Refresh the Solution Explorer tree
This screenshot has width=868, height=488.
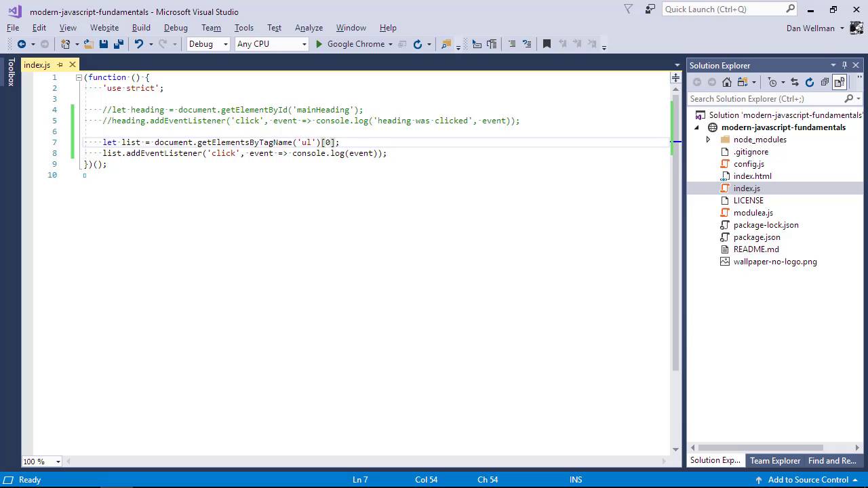click(810, 82)
